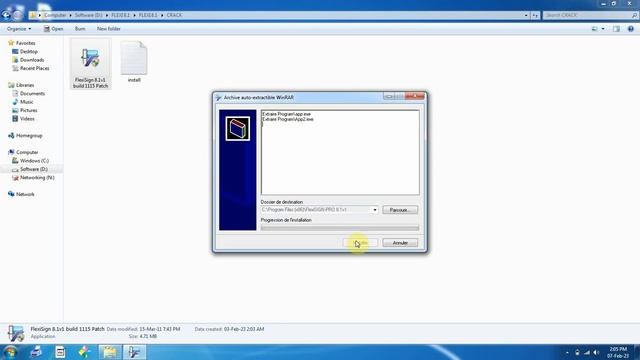640x360 pixels.
Task: Click the File Explorer taskbar icon
Action: point(109,352)
